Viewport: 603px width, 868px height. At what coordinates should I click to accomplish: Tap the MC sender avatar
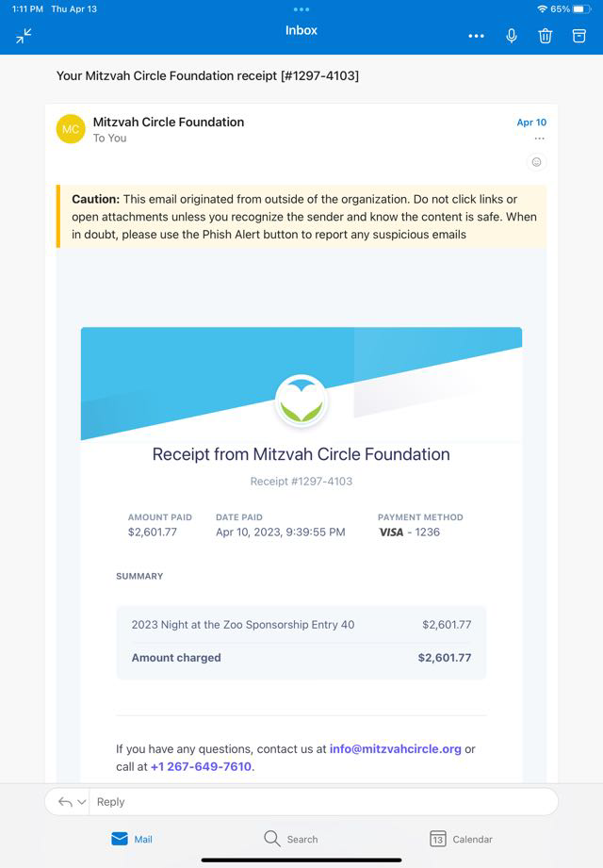[x=71, y=129]
